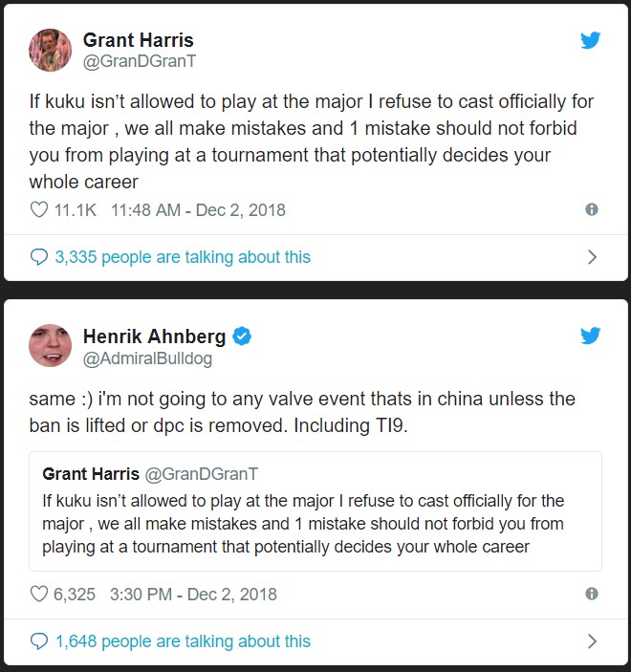Screen dimensions: 631x672
Task: Click "3,335 people are talking about this"
Action: click(x=183, y=256)
